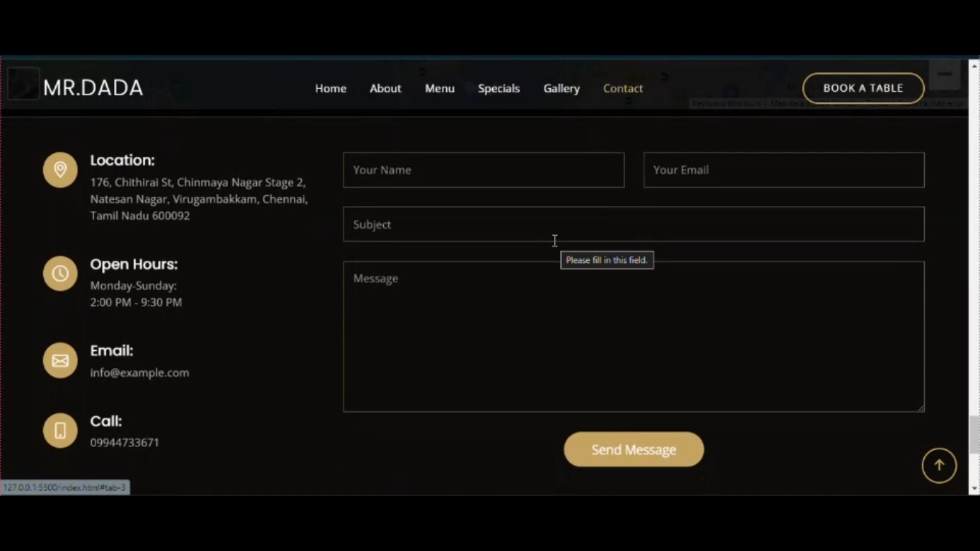The height and width of the screenshot is (551, 980).
Task: Click the clock Open Hours icon
Action: point(60,273)
